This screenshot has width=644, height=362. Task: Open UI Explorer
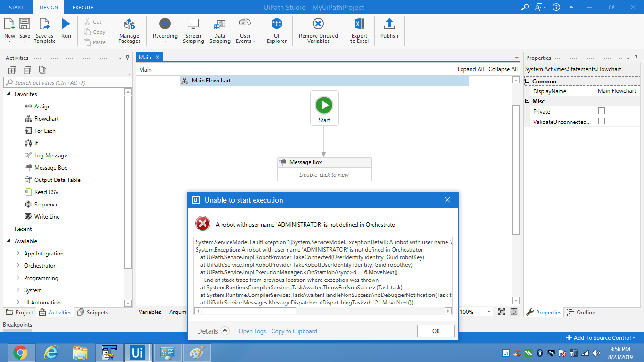(x=277, y=31)
